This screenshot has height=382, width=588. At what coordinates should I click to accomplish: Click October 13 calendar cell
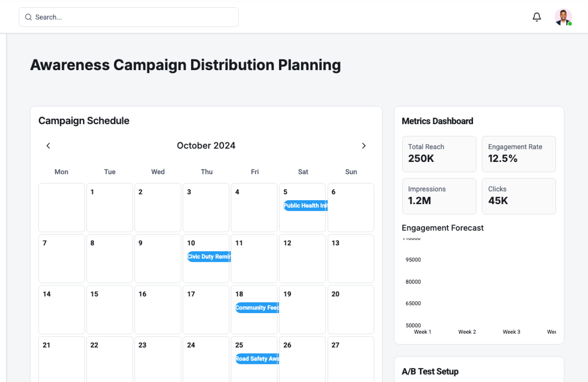351,258
